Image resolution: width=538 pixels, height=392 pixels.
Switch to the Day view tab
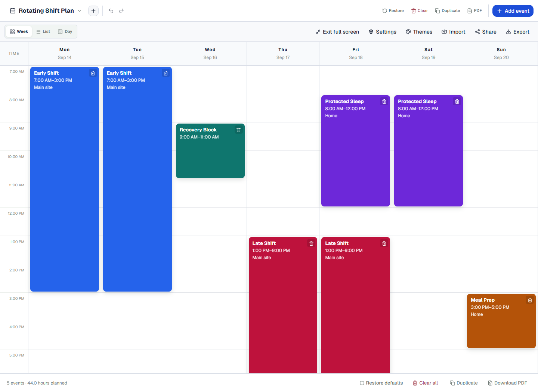click(x=65, y=32)
